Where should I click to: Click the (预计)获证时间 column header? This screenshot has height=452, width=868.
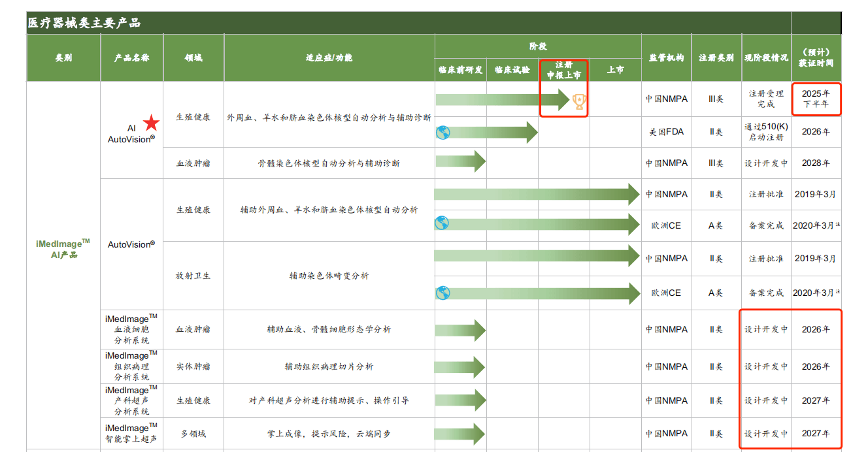816,57
